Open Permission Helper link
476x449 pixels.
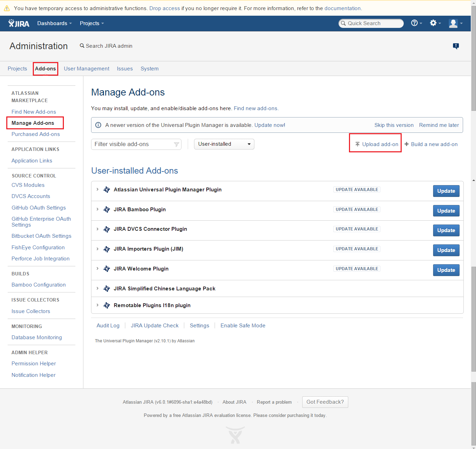[34, 364]
